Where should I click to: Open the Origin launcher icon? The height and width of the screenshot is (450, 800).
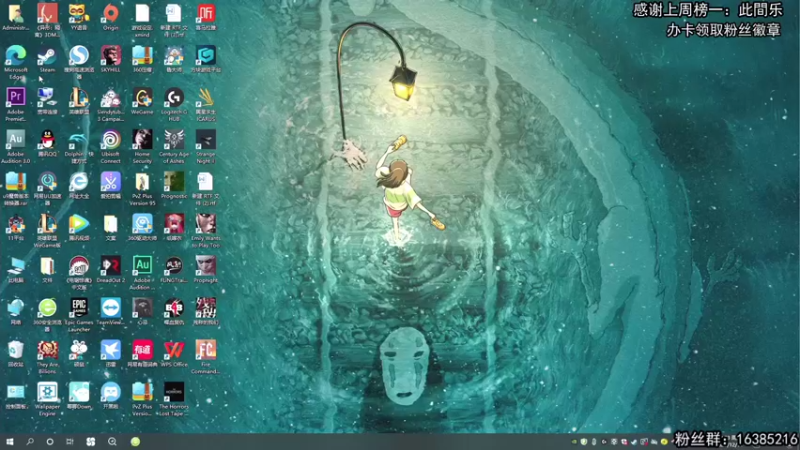[x=110, y=14]
